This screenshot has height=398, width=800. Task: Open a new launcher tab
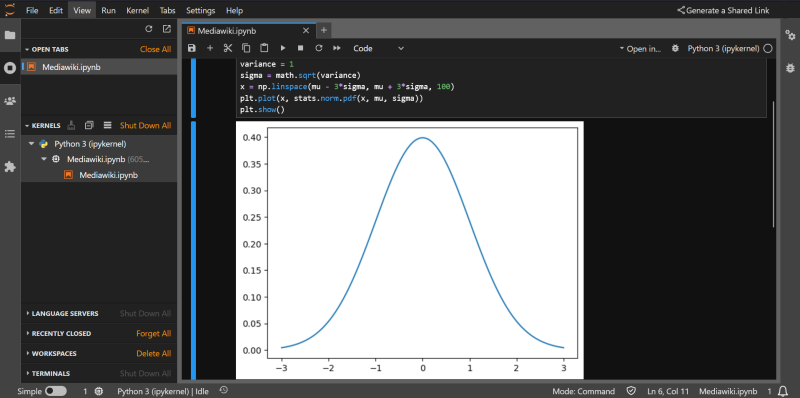(x=323, y=31)
